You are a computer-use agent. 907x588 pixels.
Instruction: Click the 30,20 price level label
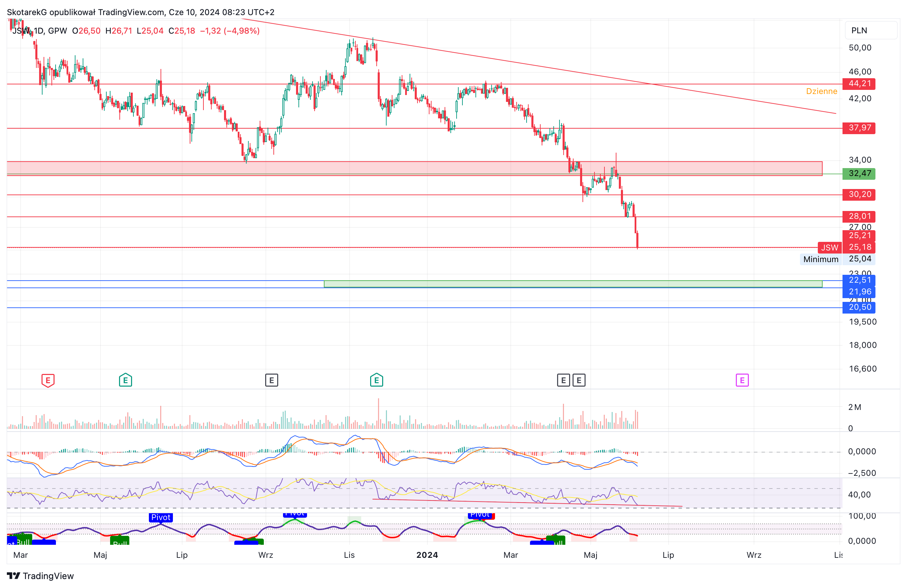tap(859, 195)
